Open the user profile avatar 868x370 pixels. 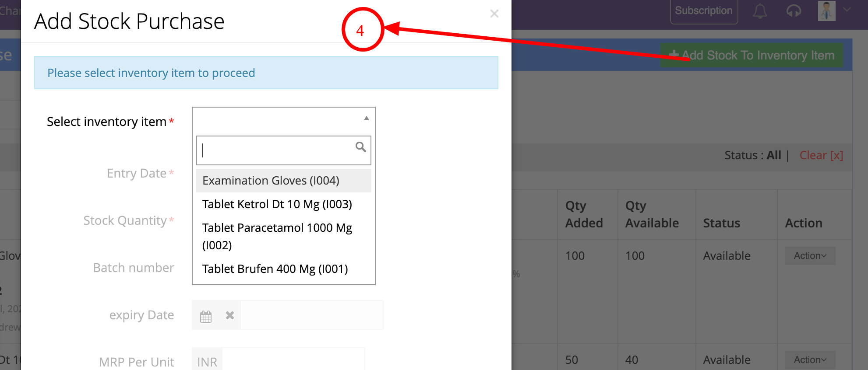point(826,10)
